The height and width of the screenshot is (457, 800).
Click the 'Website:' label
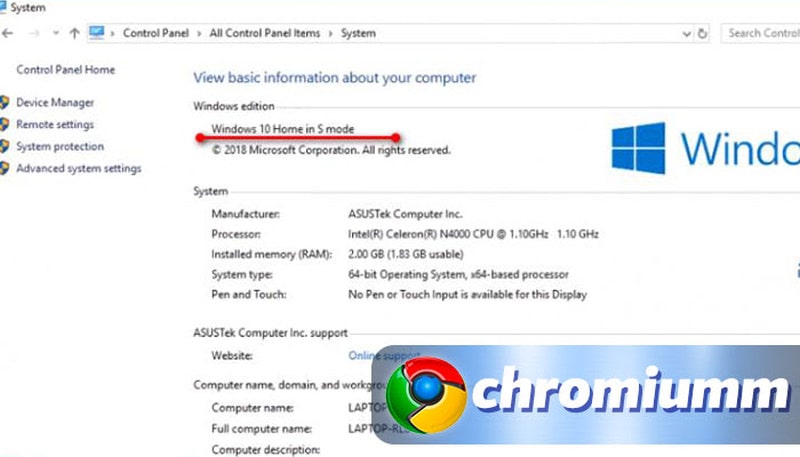(232, 356)
